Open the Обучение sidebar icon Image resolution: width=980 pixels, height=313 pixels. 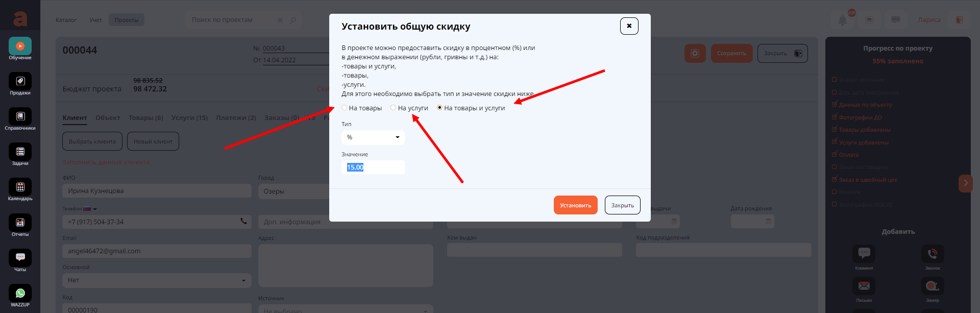[x=20, y=46]
